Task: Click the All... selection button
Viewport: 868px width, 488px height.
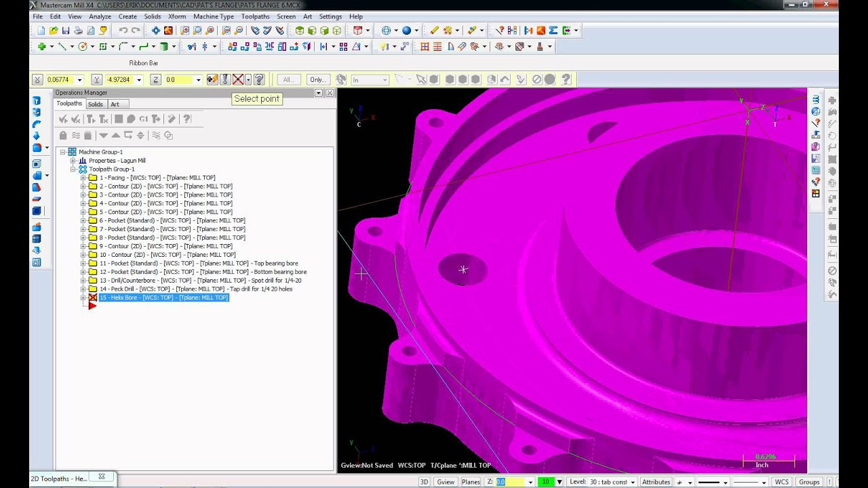Action: click(288, 80)
